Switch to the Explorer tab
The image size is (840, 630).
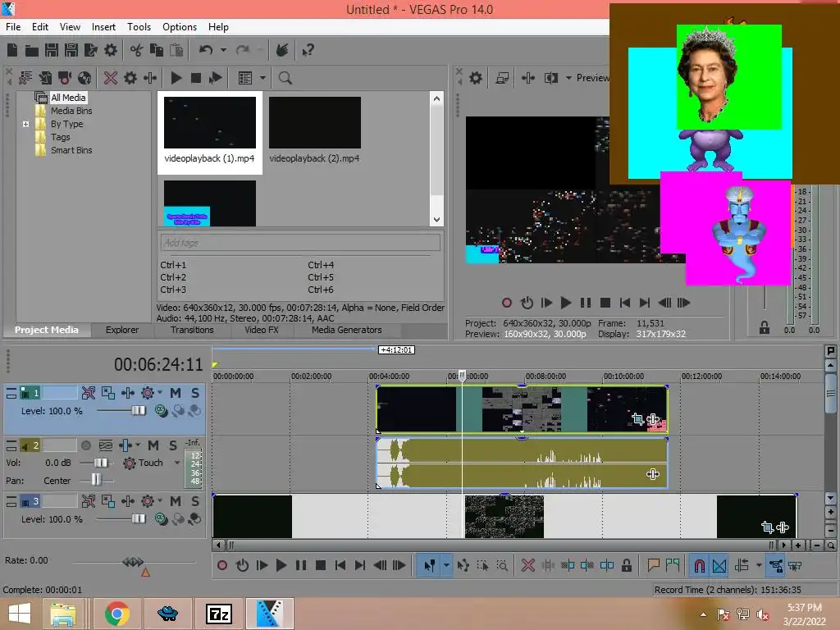pos(121,330)
